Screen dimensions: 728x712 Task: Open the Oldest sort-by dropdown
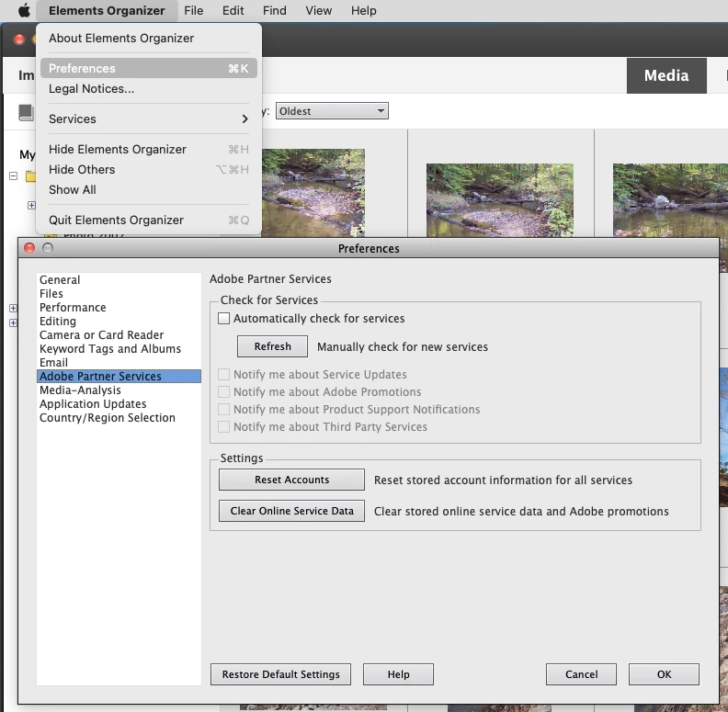332,111
